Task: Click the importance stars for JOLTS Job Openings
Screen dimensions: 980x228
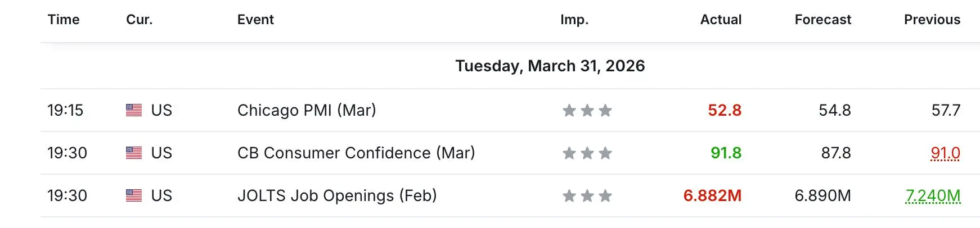Action: (587, 196)
